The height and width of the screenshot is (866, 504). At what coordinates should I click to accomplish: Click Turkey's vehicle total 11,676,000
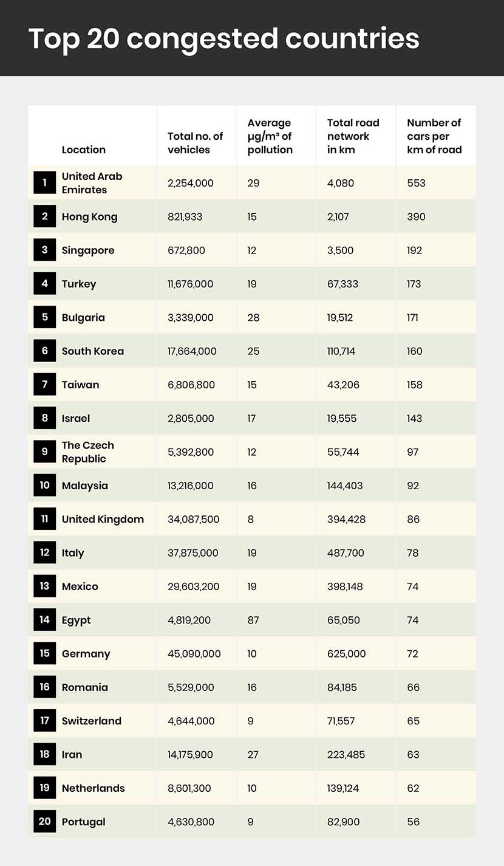pos(190,284)
